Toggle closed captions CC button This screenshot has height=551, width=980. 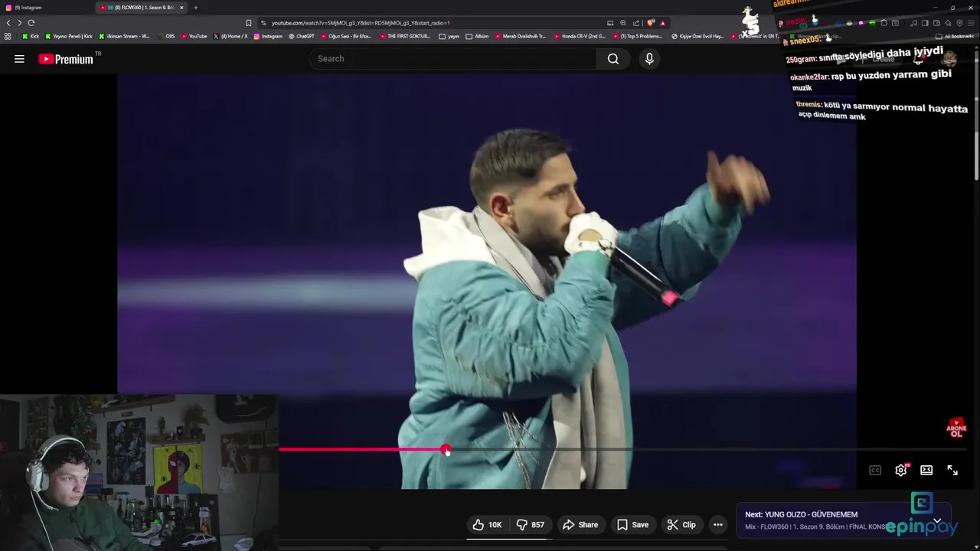875,470
